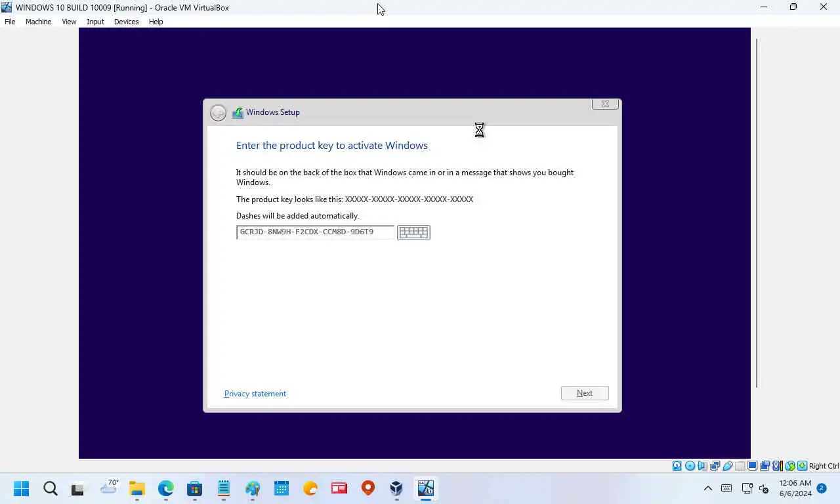
Task: Open taskbar Search
Action: tap(51, 488)
